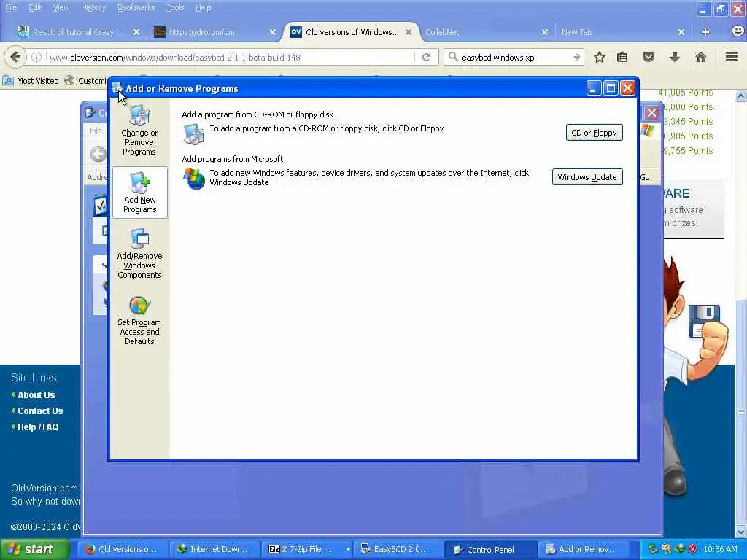Bookmark this page with star icon

point(600,58)
